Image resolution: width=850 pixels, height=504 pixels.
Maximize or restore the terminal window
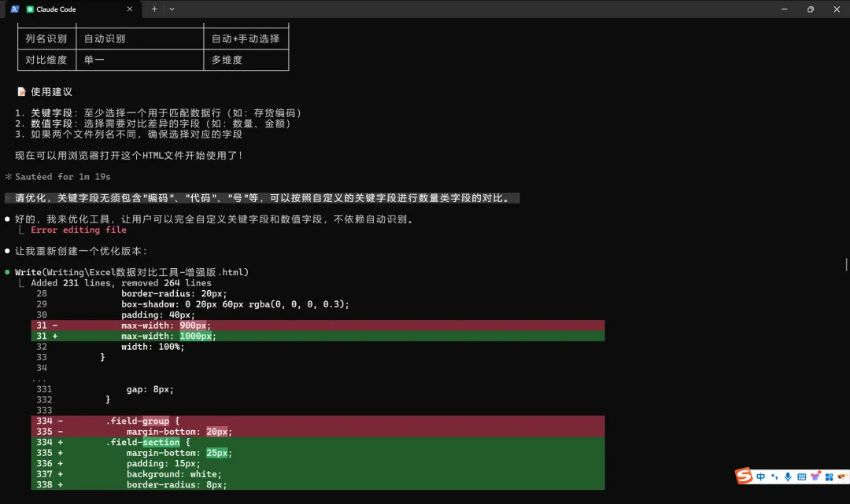[x=811, y=9]
